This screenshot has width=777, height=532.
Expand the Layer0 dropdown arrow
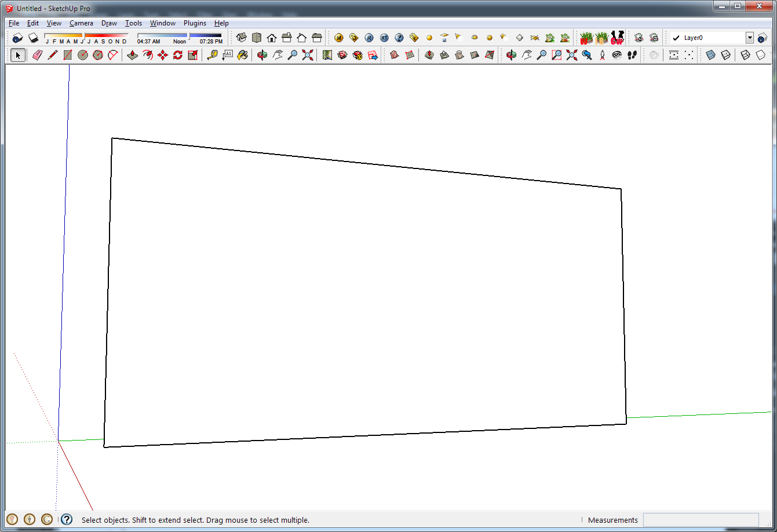749,38
